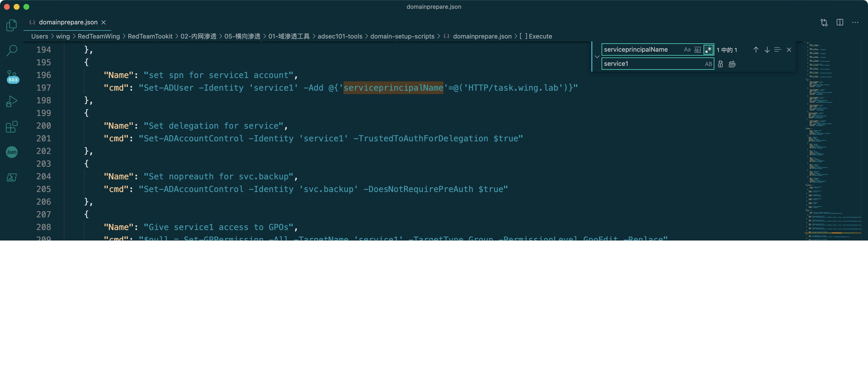Click the open changes compare icon
The height and width of the screenshot is (366, 868).
(x=824, y=22)
